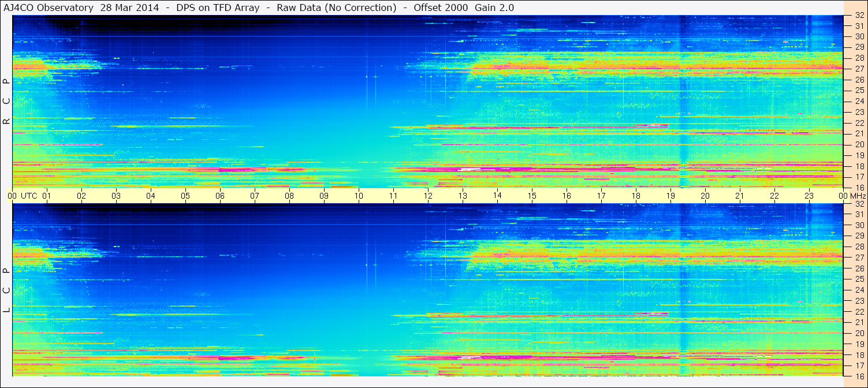Click the 06 UTC hour marker
868x388 pixels.
[x=219, y=196]
